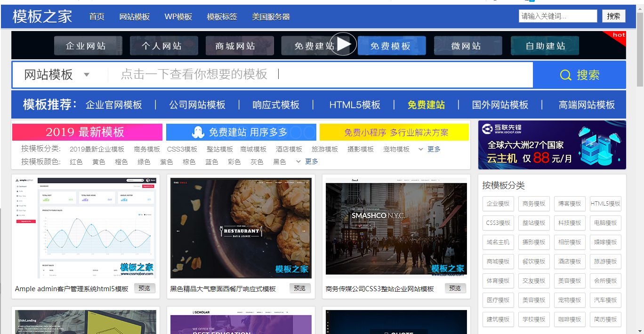644x334 pixels.
Task: Click 预览 button for Ample admin template
Action: point(145,288)
